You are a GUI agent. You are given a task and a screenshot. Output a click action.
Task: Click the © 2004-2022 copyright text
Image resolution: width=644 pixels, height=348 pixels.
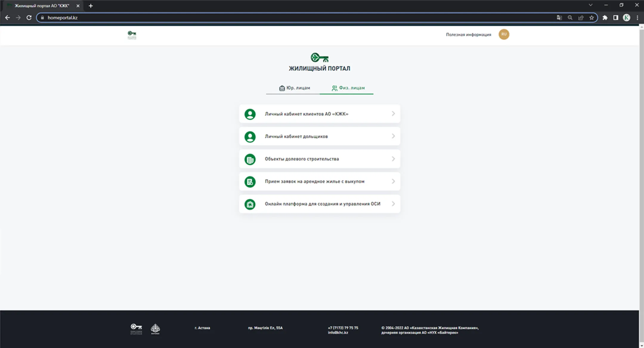pyautogui.click(x=430, y=330)
